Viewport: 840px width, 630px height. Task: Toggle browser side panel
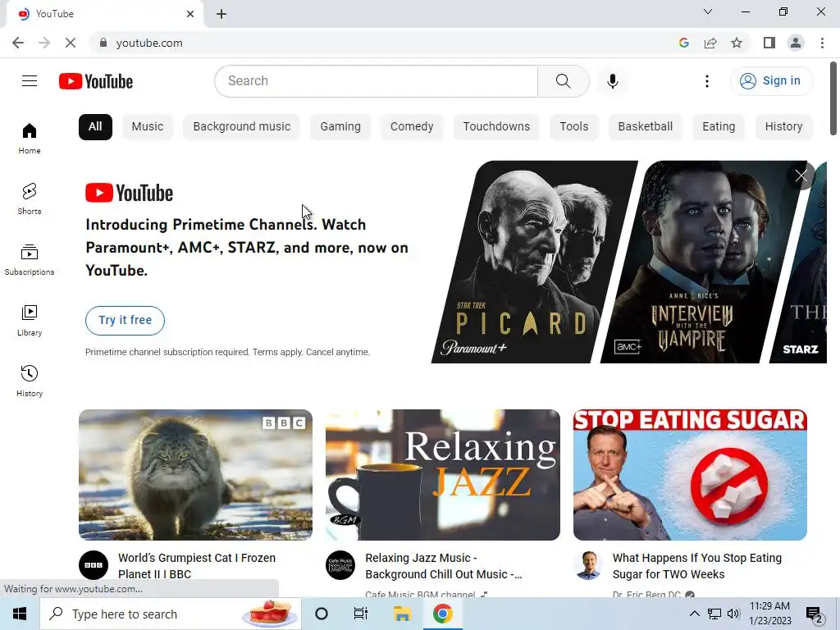coord(769,43)
